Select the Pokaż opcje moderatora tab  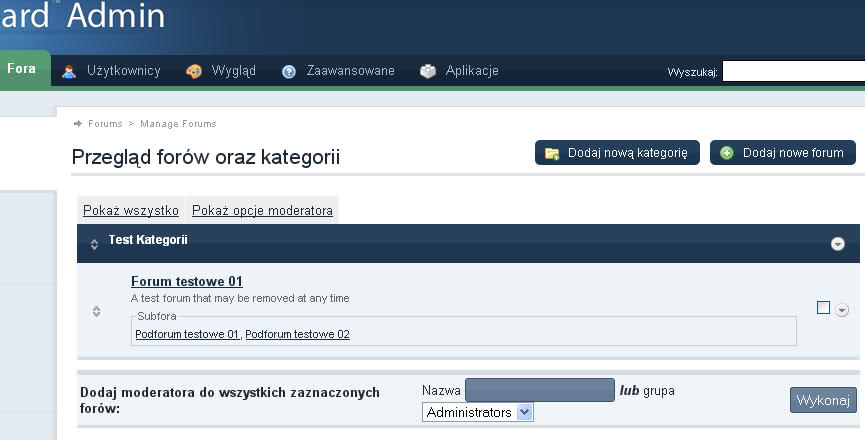click(x=262, y=210)
